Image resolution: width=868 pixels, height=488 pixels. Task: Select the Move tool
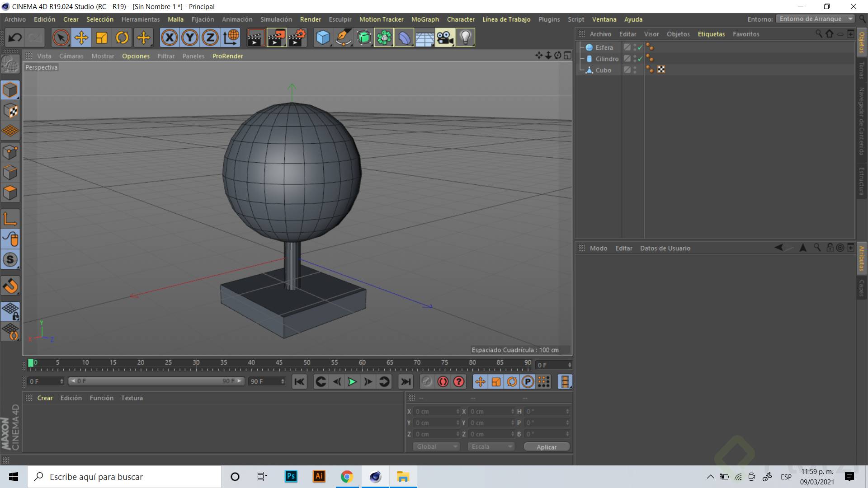coord(81,38)
